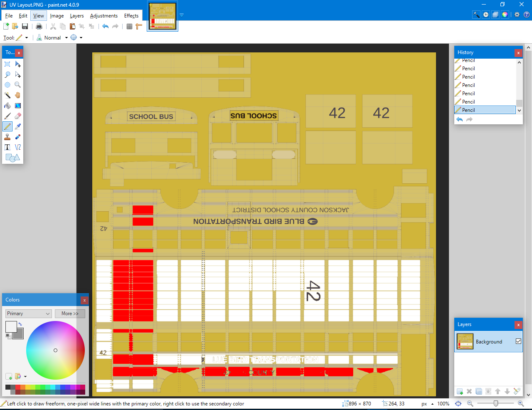This screenshot has height=410, width=532.
Task: Open the Effects menu
Action: click(x=131, y=16)
